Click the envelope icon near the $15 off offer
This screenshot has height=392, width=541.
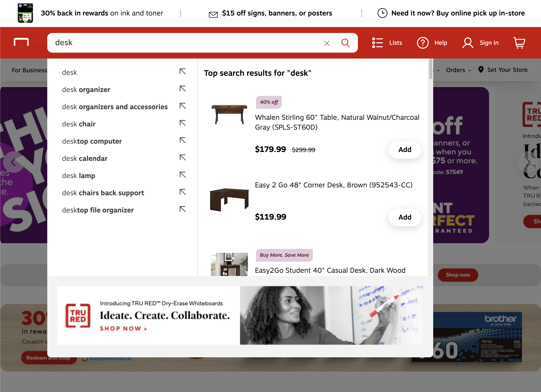213,14
